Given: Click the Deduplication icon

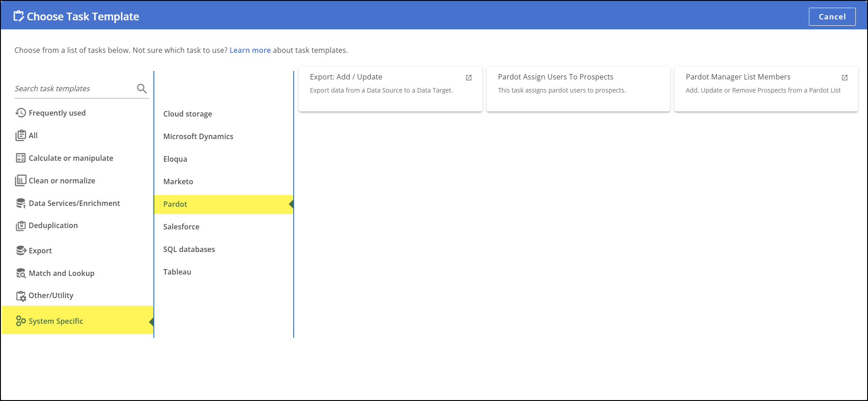Looking at the screenshot, I should click(21, 226).
